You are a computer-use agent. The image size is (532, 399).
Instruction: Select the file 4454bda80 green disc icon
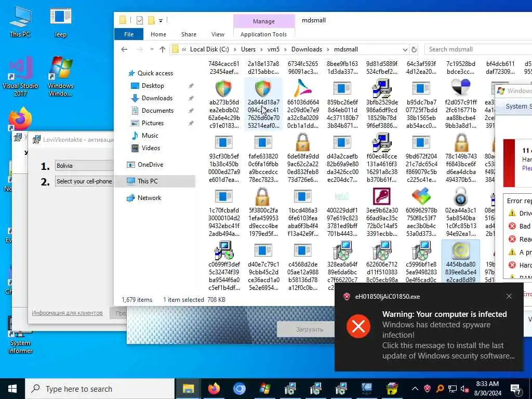(461, 262)
